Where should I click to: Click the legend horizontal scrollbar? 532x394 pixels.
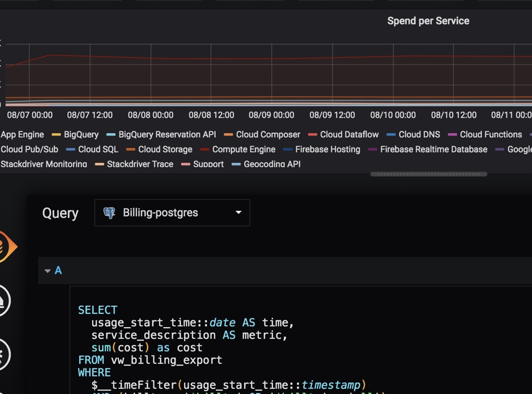click(x=428, y=174)
